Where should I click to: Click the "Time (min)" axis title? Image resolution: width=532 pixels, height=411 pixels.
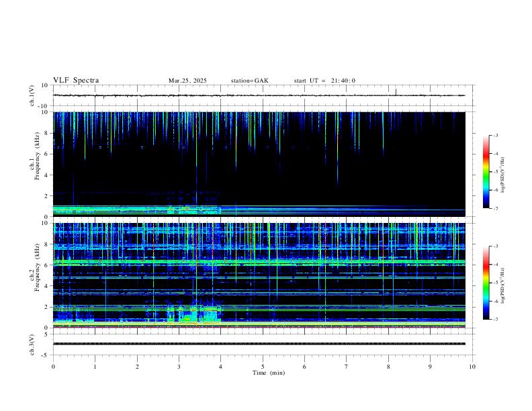coord(269,373)
